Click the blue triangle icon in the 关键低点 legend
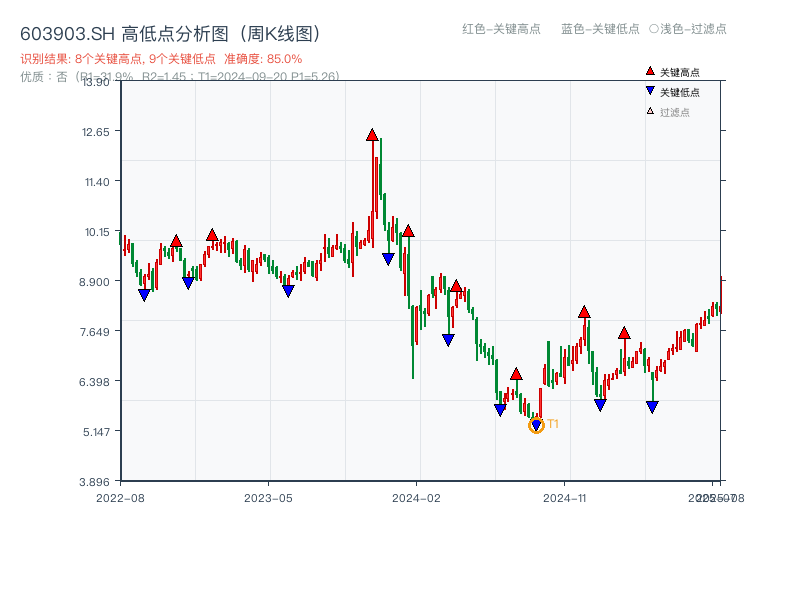The image size is (800, 600). (x=650, y=91)
